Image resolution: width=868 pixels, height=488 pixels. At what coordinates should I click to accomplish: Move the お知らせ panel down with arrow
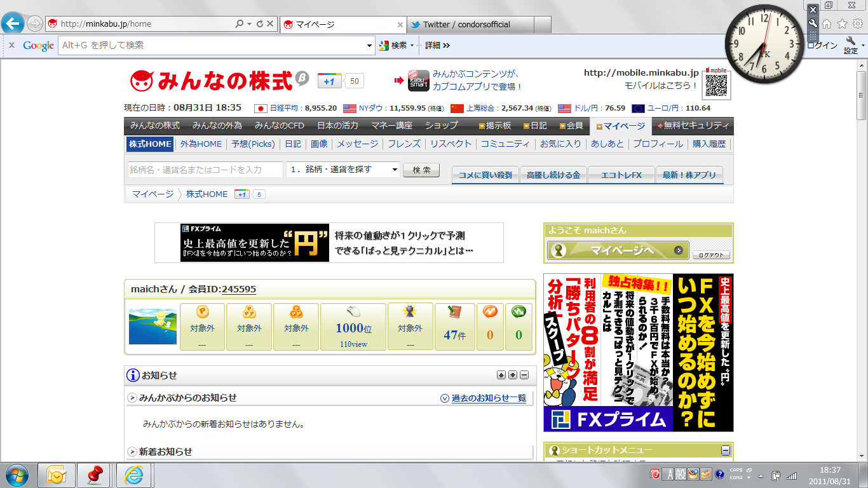click(x=513, y=376)
